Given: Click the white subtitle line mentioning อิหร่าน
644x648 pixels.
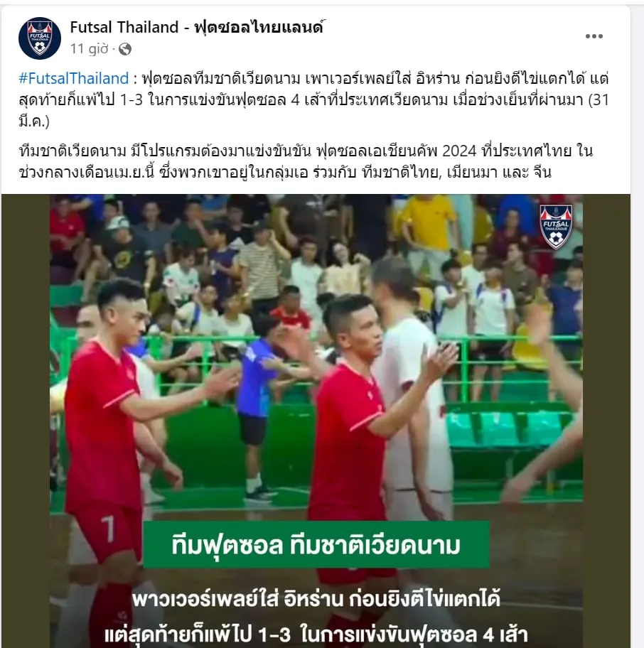Looking at the screenshot, I should [x=316, y=599].
